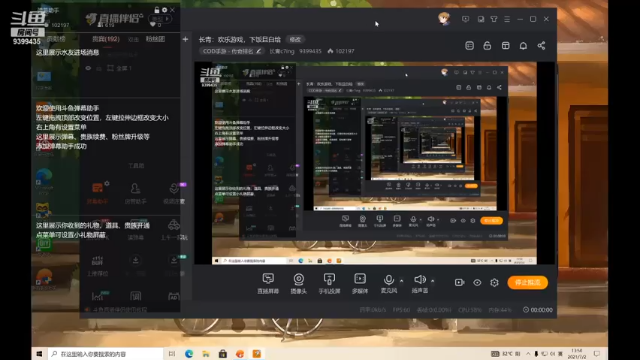Toggle the preview eye icon in the bottom toolbar
Image resolution: width=640 pixels, height=360 pixels.
pos(477,282)
